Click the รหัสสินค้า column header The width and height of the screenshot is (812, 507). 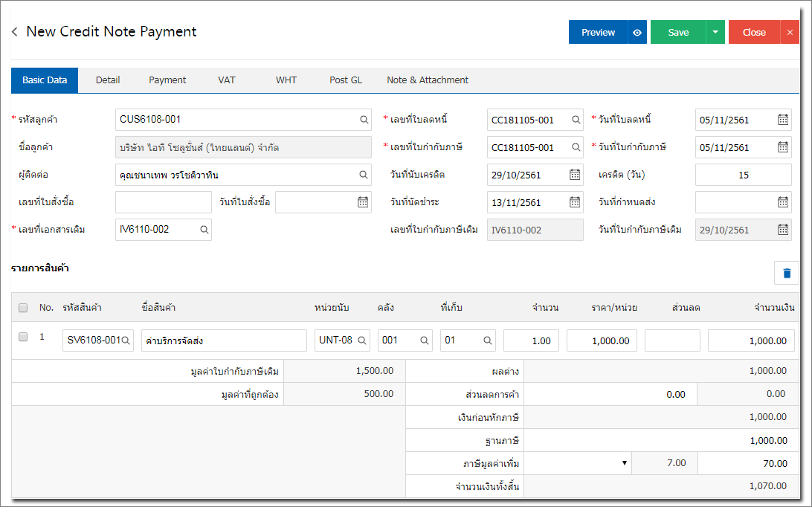point(82,308)
